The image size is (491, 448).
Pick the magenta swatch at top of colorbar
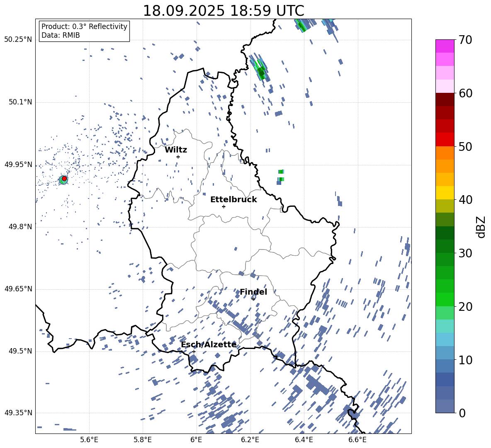(x=445, y=46)
